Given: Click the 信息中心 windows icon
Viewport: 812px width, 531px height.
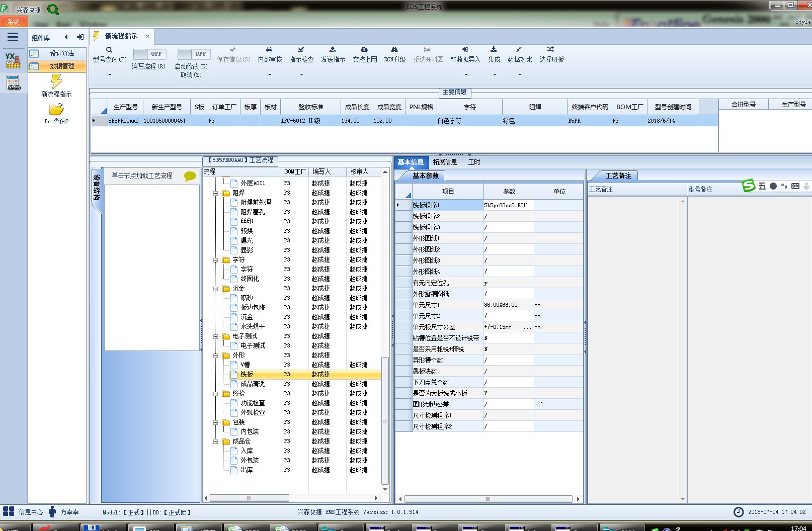Looking at the screenshot, I should pyautogui.click(x=9, y=512).
